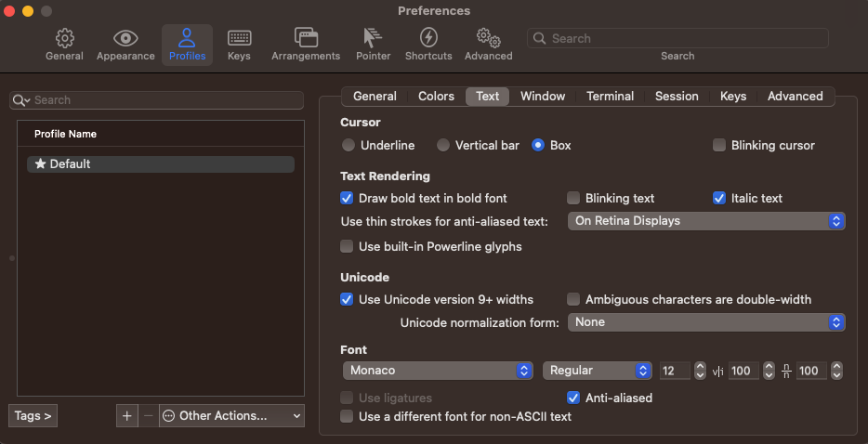Viewport: 868px width, 444px height.
Task: Switch to the Advanced profile tab
Action: pos(795,97)
